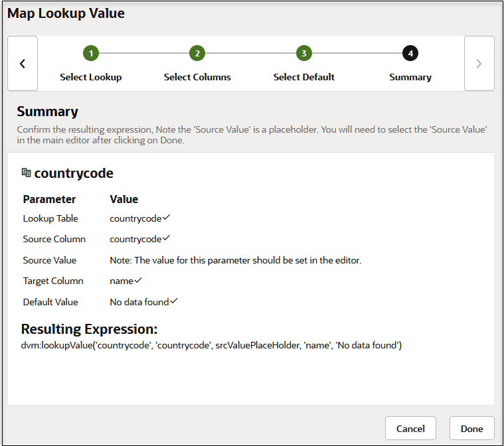This screenshot has height=446, width=504.
Task: Click the dvm:lookupValue resulting expression text
Action: click(211, 345)
